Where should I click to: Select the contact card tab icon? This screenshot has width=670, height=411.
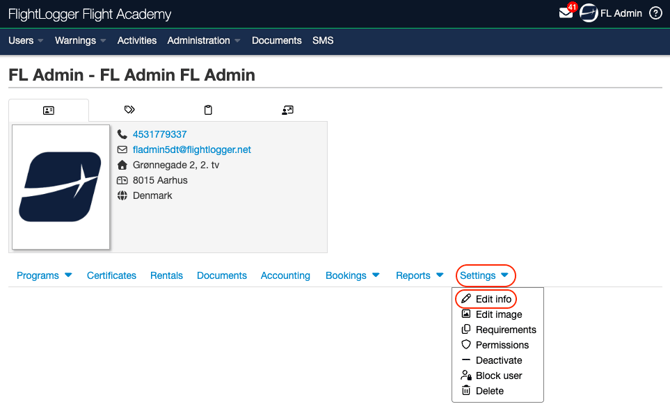coord(49,111)
